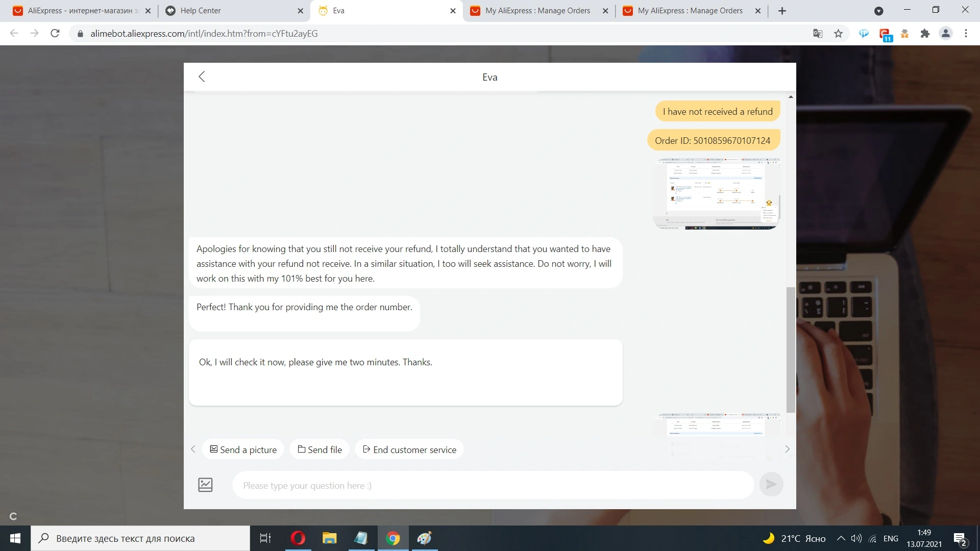Open the tab search dropdown arrow

(x=878, y=11)
